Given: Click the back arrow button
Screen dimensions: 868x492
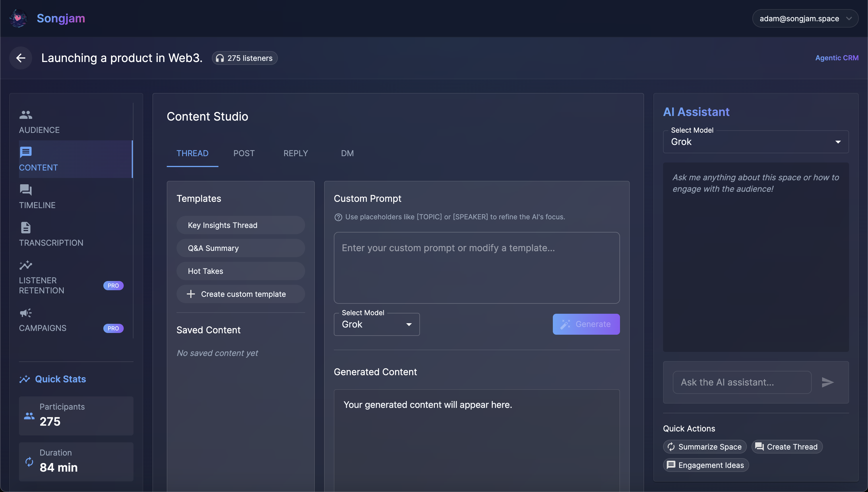Looking at the screenshot, I should [21, 58].
